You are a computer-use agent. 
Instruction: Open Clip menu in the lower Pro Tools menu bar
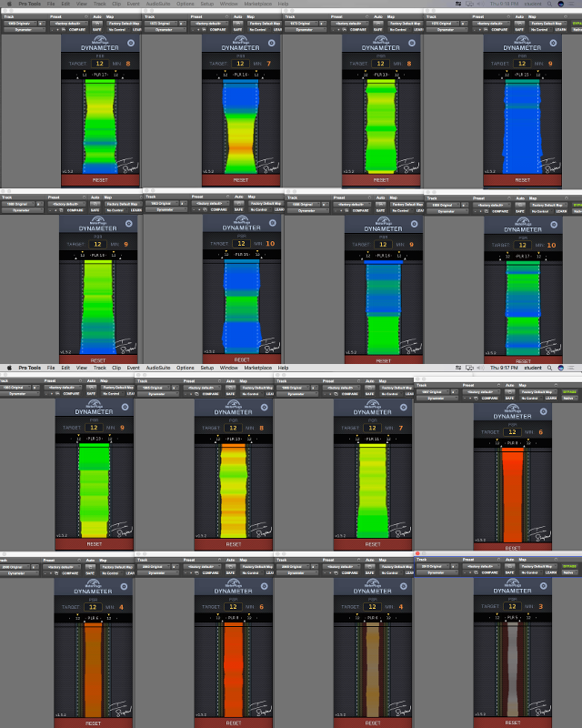[x=116, y=368]
